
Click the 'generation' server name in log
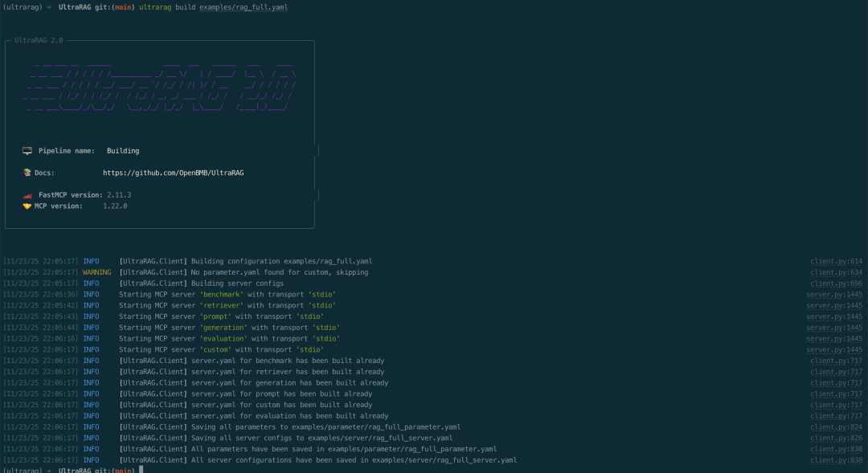[x=223, y=328]
